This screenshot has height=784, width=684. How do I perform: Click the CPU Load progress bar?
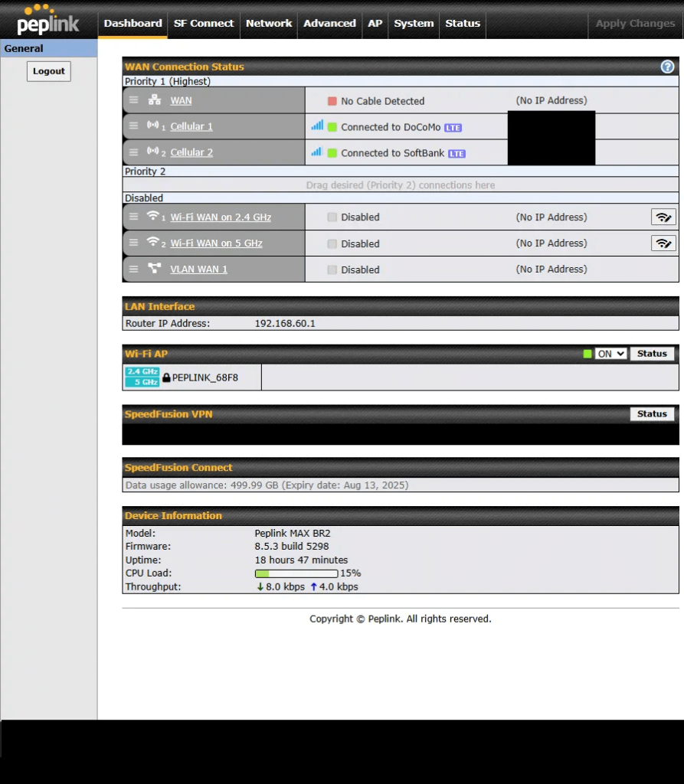[x=296, y=573]
